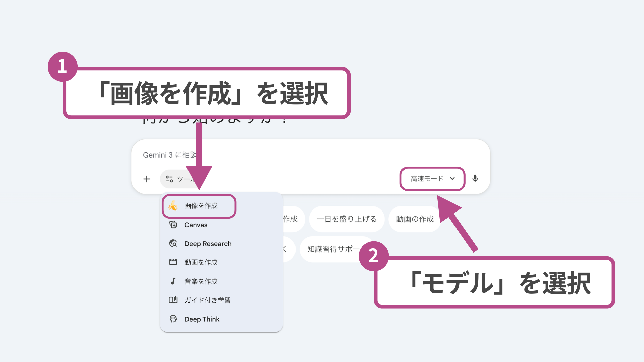Choose 動画を作成 menu entry
Viewport: 644px width, 362px height.
click(201, 262)
